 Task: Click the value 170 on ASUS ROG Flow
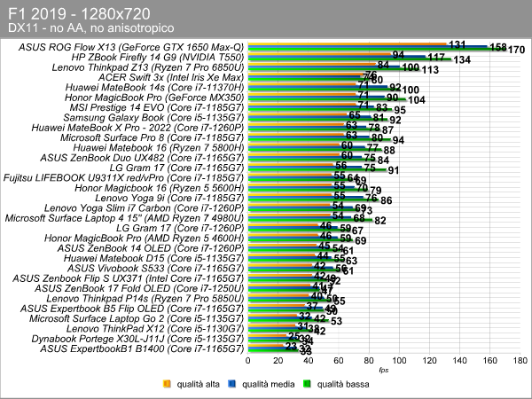tap(516, 50)
